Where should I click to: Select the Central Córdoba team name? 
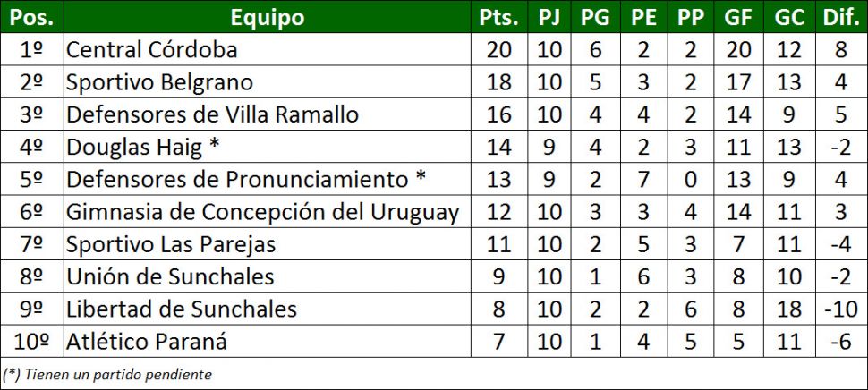click(152, 50)
